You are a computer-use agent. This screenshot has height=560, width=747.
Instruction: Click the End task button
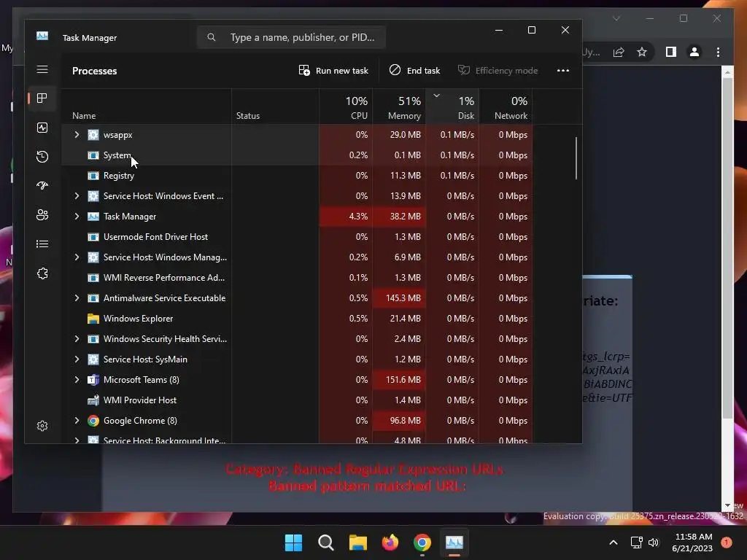click(x=414, y=71)
